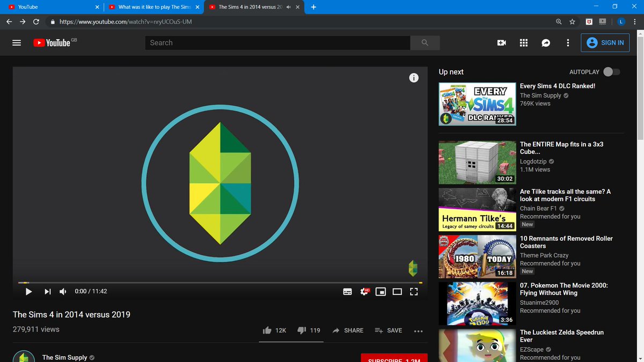Open Chrome profile avatar L
Viewport: 644px width, 362px height.
pos(621,21)
